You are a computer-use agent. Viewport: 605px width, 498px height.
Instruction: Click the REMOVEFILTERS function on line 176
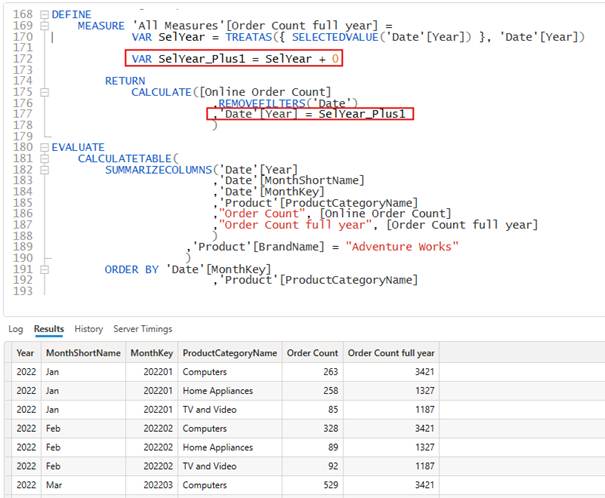click(262, 103)
